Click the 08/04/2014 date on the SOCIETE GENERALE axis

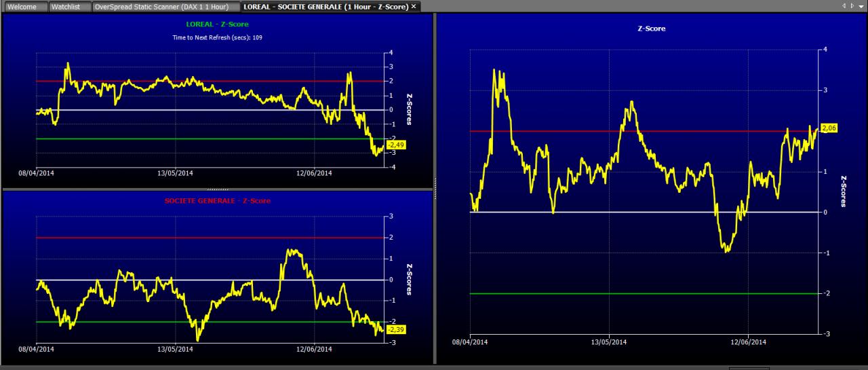(37, 350)
